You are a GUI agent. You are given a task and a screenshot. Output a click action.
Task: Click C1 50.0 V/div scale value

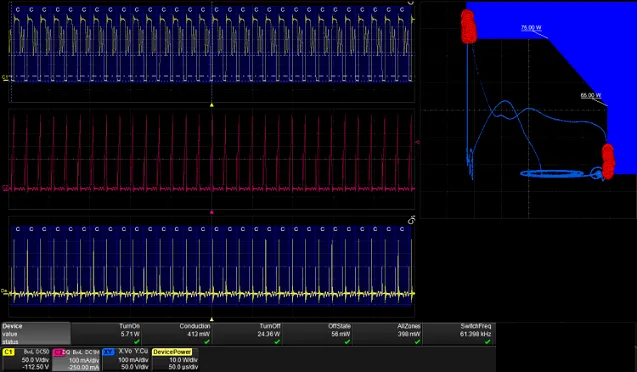coord(35,360)
